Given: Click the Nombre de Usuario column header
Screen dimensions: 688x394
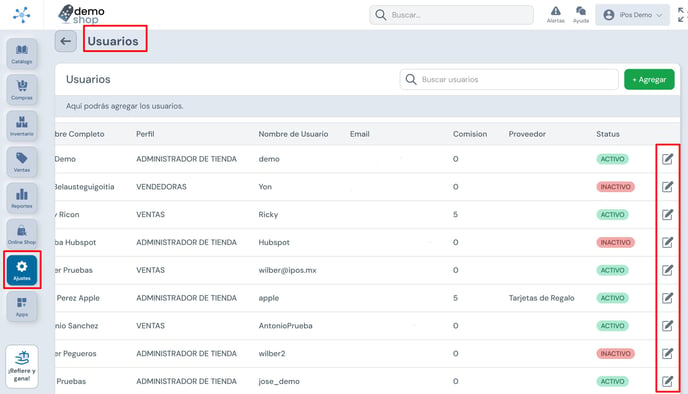Looking at the screenshot, I should pyautogui.click(x=293, y=134).
